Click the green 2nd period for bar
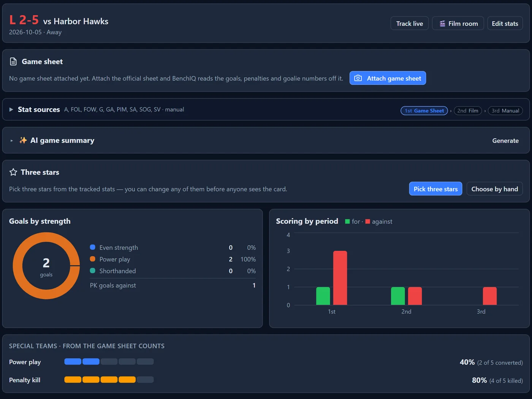532x399 pixels. click(x=398, y=296)
